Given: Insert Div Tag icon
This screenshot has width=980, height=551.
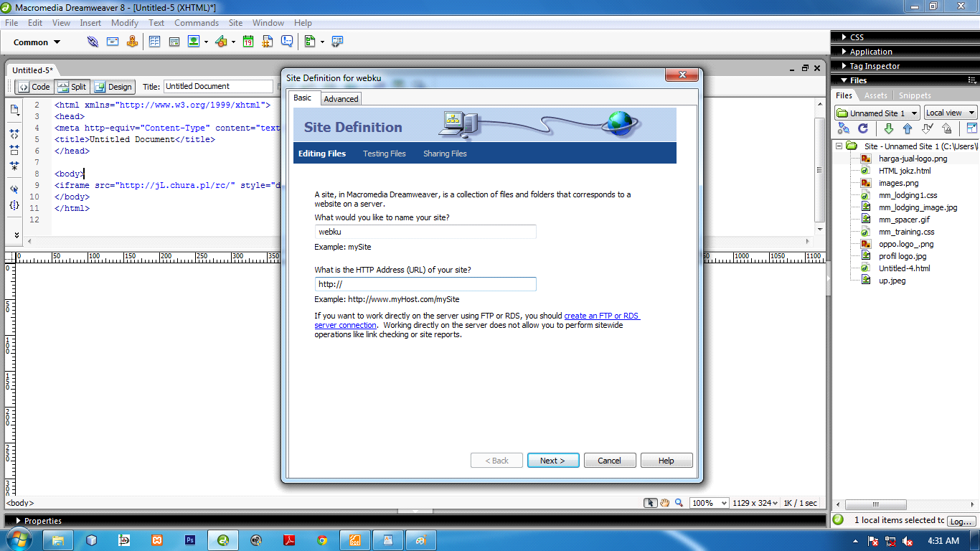Looking at the screenshot, I should click(174, 42).
